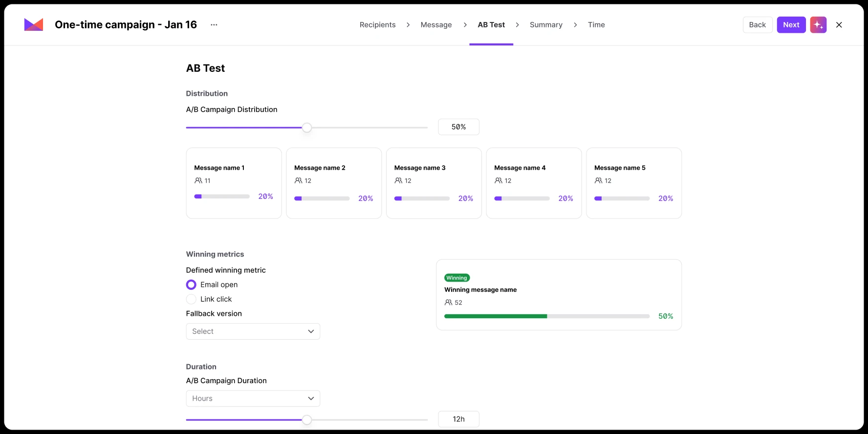Click the A/B Campaign Duration slider handle
The width and height of the screenshot is (868, 434).
[306, 420]
